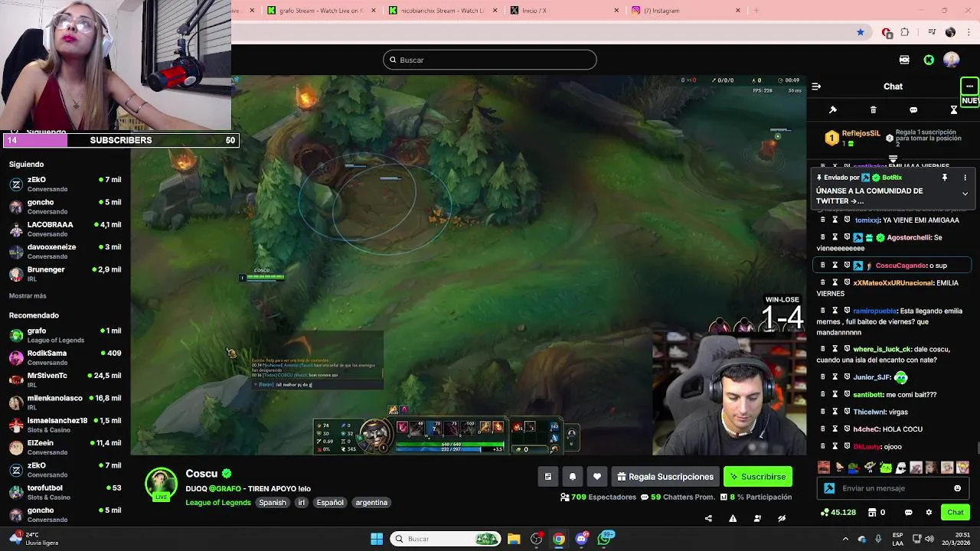Viewport: 980px width, 551px height.
Task: Open the zEkO channel at top of Siguiendo
Action: coord(65,184)
